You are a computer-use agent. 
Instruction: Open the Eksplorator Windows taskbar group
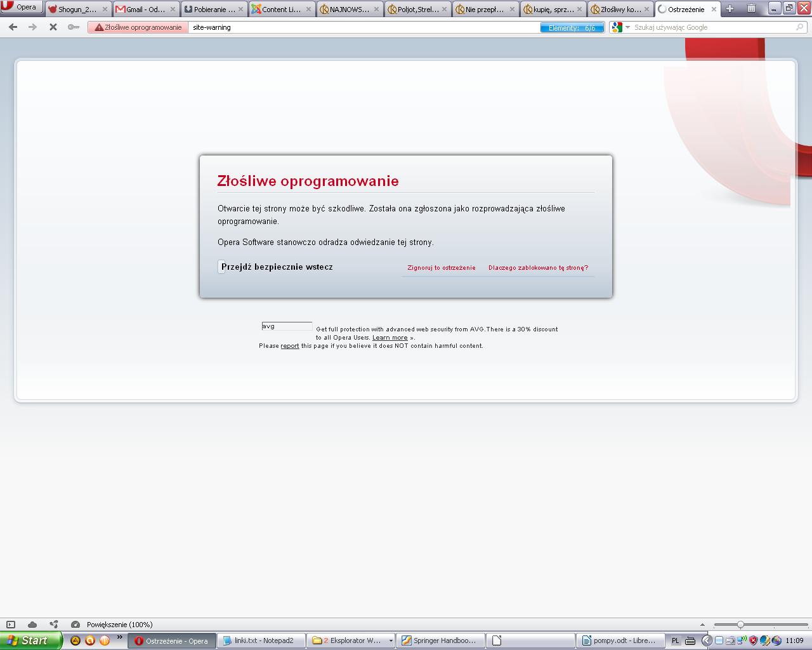pos(351,640)
